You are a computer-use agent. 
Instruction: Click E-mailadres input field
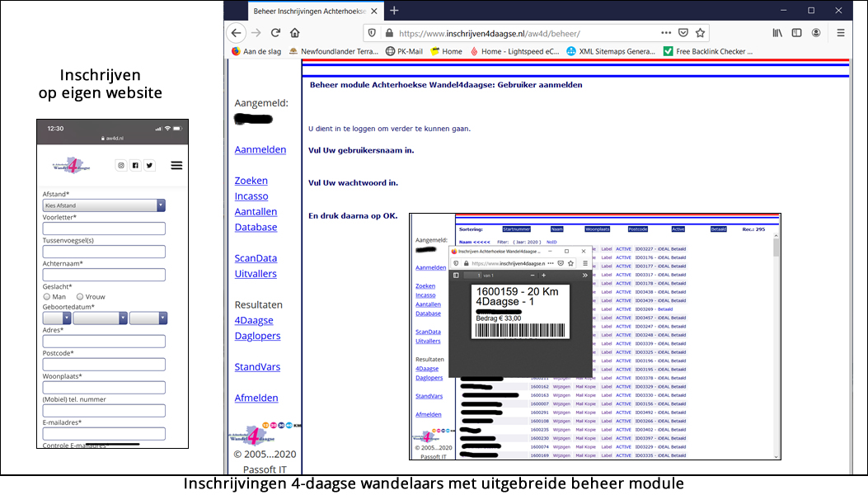pos(104,433)
